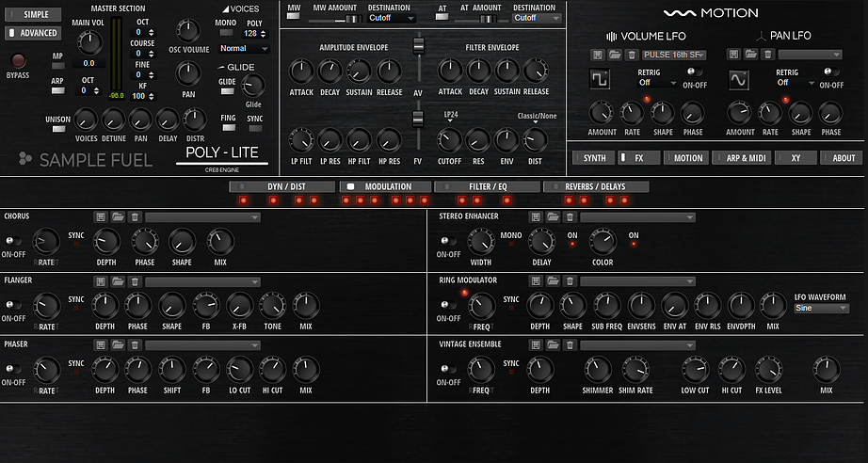The width and height of the screenshot is (868, 463).
Task: Toggle Vintage Ensemble ON-OFF switch
Action: click(x=448, y=369)
